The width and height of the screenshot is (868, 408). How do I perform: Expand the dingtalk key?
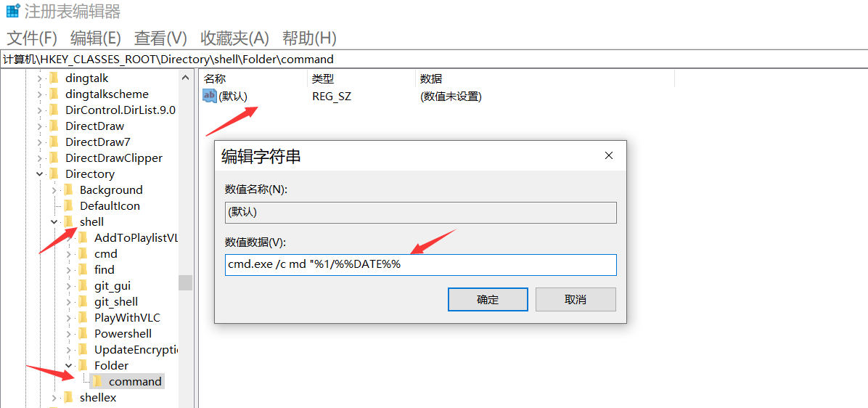coord(39,78)
